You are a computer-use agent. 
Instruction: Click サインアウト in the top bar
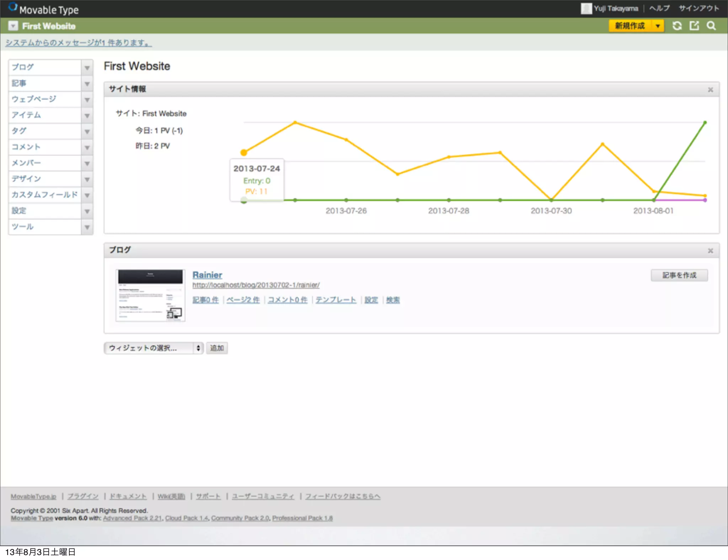[698, 9]
